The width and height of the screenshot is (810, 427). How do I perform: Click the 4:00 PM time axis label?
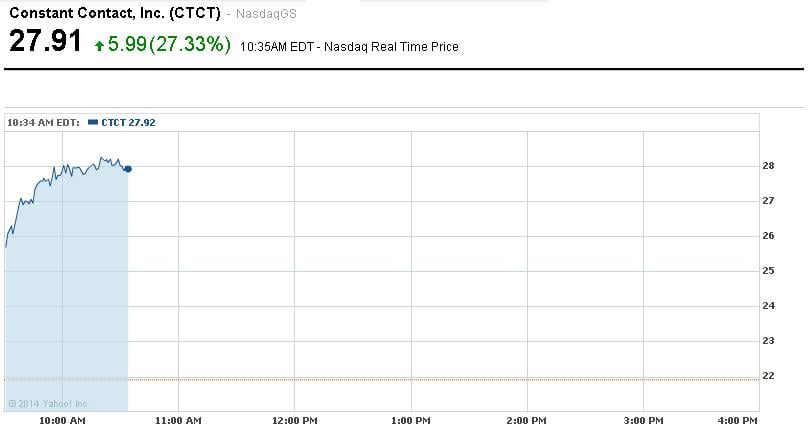738,420
